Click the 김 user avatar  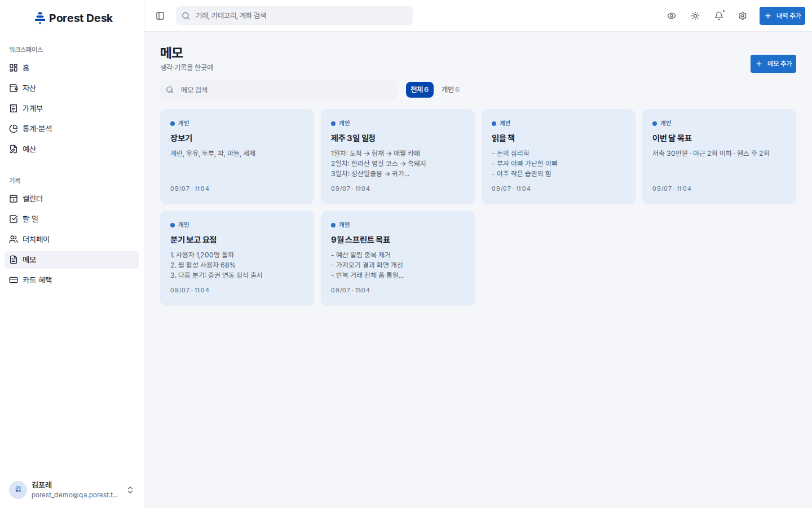[18, 490]
